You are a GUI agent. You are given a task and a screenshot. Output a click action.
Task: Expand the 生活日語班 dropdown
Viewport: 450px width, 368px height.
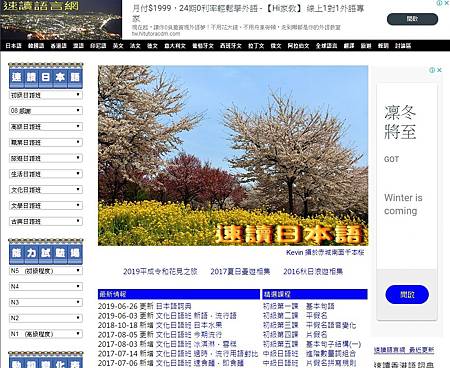[46, 174]
